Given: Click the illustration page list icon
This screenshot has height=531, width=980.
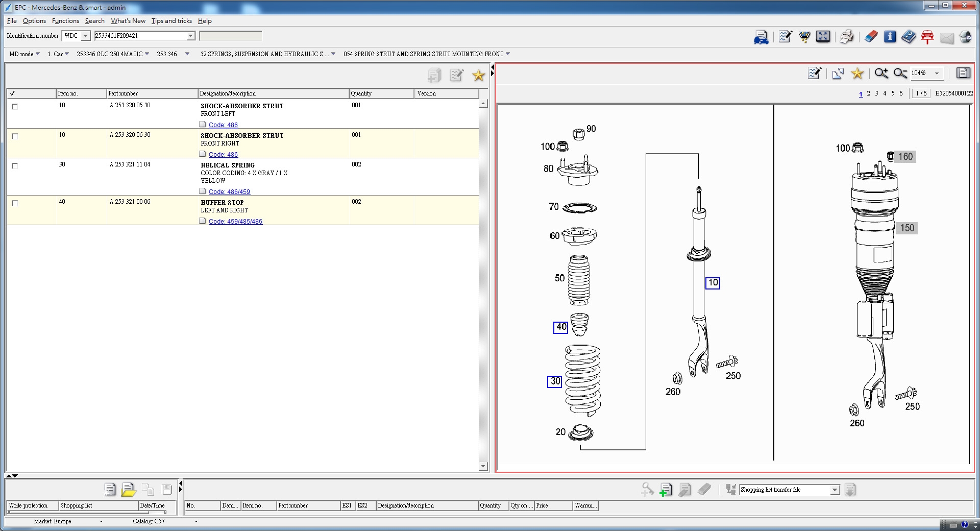Looking at the screenshot, I should [x=963, y=73].
